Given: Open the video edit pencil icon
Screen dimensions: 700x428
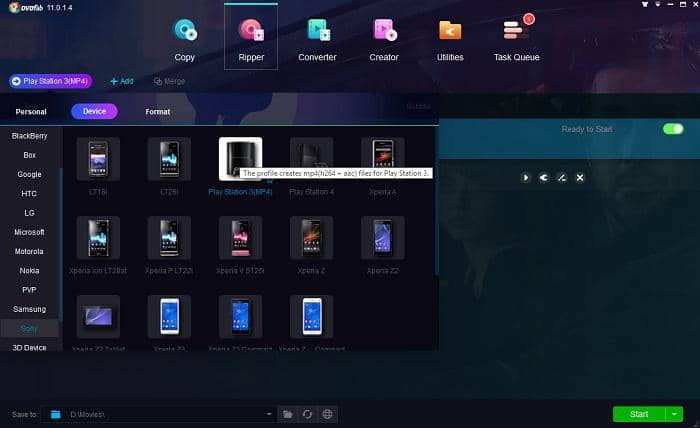Looking at the screenshot, I should click(562, 178).
